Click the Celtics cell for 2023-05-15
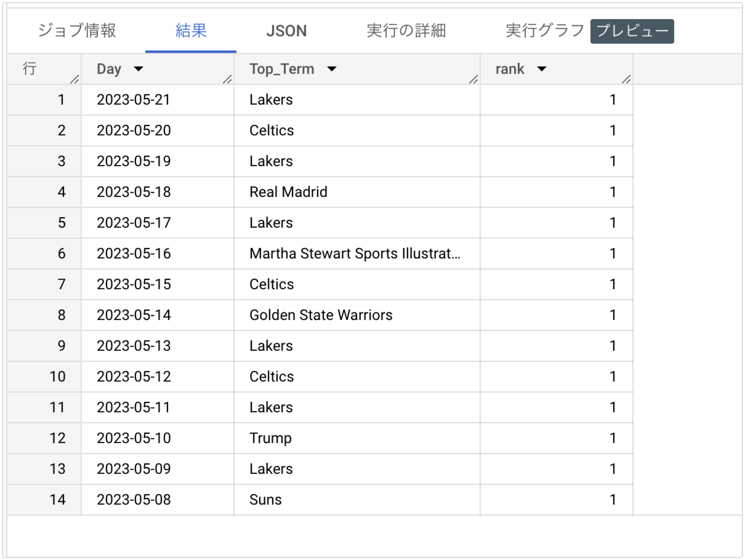 tap(357, 284)
